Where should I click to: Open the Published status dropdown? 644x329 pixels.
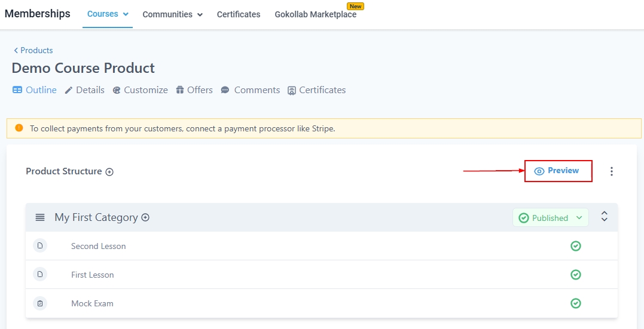pos(550,218)
